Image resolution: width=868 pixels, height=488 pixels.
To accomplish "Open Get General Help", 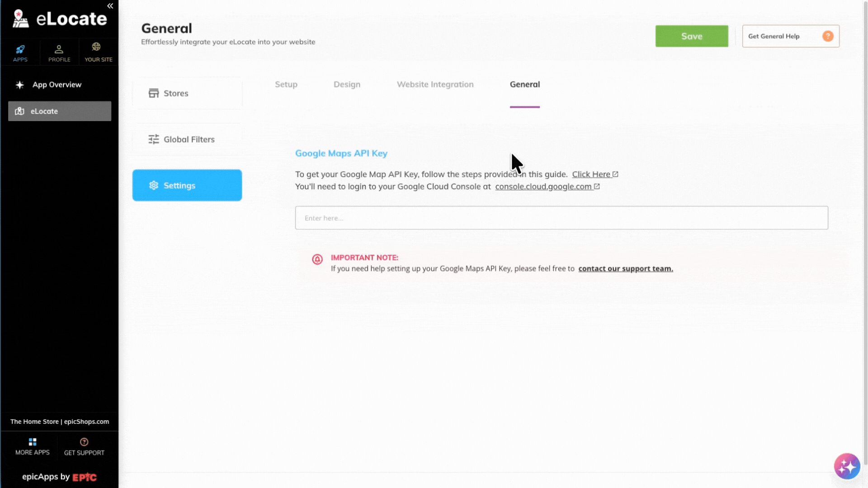I will click(791, 36).
